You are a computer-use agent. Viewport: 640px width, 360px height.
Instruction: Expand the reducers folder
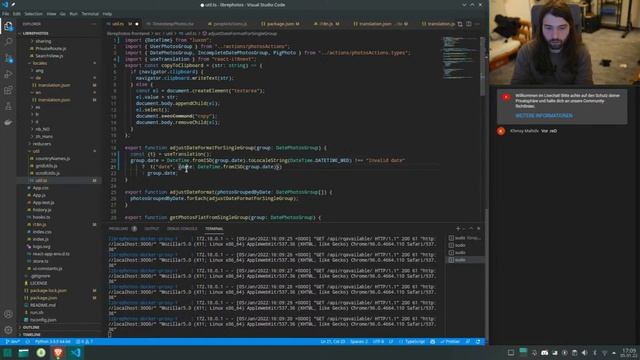42,144
